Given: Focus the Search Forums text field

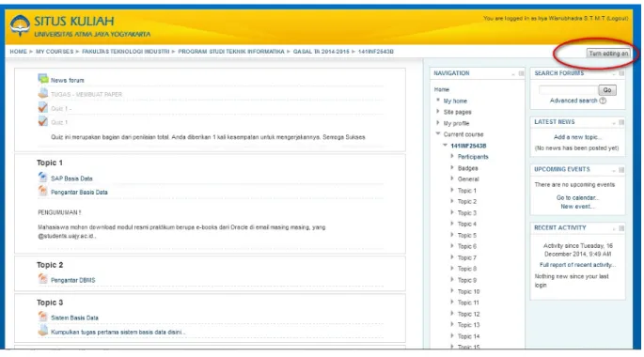Looking at the screenshot, I should click(x=568, y=90).
